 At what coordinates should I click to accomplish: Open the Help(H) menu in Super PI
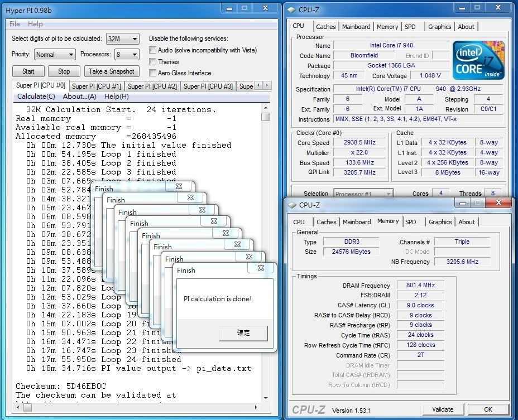pyautogui.click(x=116, y=96)
